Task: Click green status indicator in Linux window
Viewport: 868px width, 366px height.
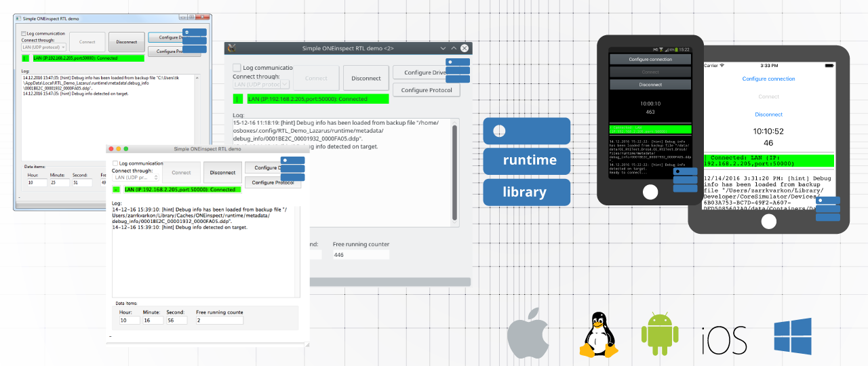Action: click(x=238, y=99)
